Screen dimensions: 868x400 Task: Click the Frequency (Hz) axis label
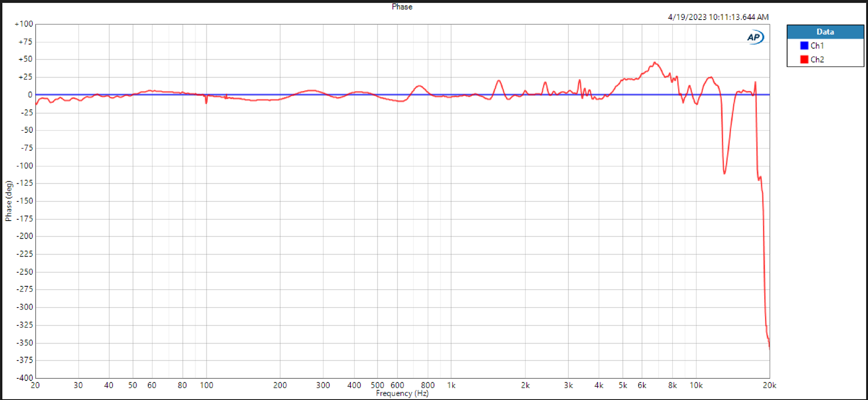coord(402,393)
